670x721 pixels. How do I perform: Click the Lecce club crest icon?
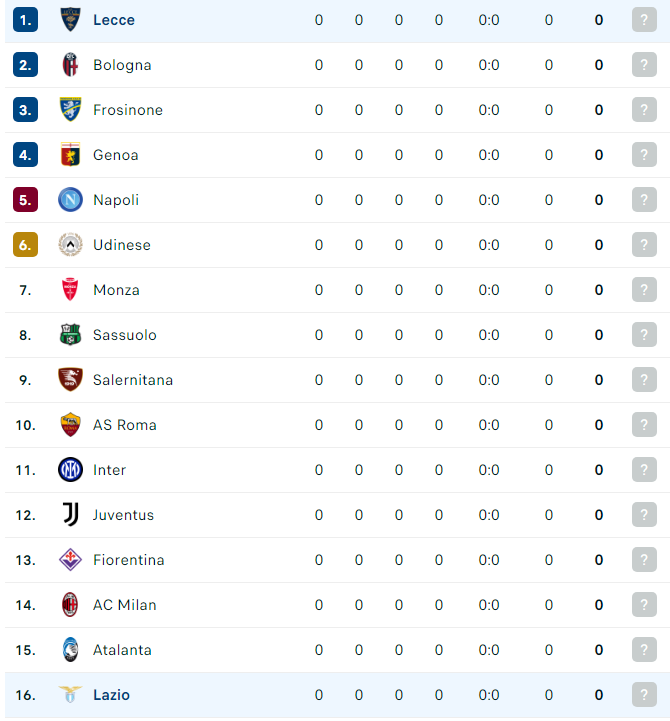coord(70,19)
